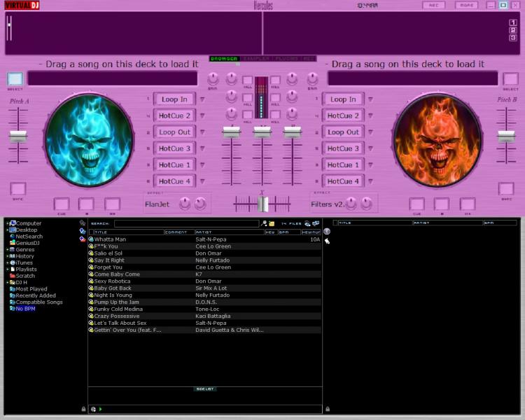525x420 pixels.
Task: Click the yellow folder icon beside search
Action: click(272, 223)
